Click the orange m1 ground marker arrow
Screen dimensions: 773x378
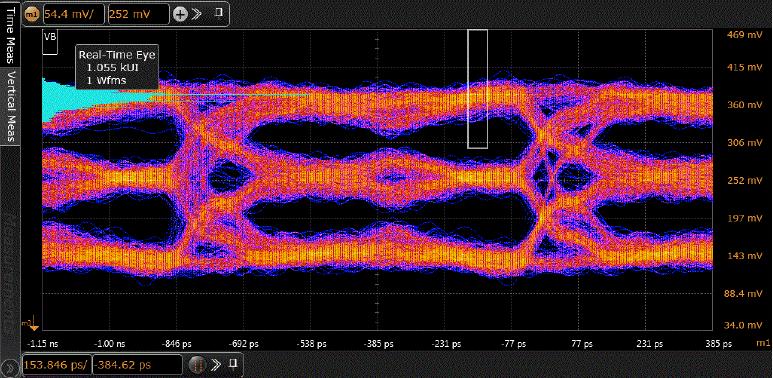[33, 326]
